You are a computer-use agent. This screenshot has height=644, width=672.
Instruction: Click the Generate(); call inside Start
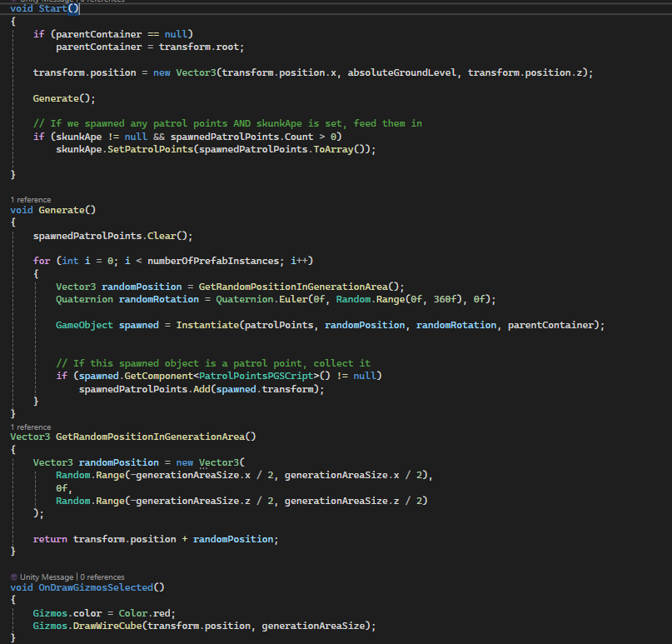[x=64, y=98]
